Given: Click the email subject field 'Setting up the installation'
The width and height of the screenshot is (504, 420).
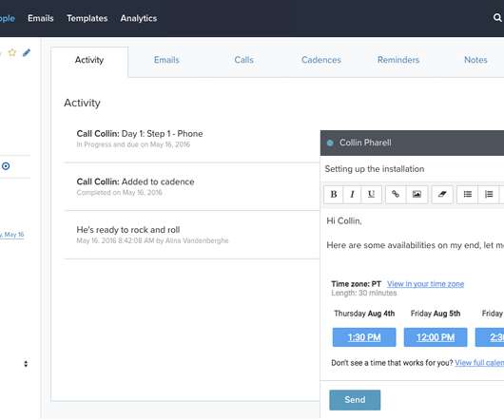Looking at the screenshot, I should pos(412,169).
